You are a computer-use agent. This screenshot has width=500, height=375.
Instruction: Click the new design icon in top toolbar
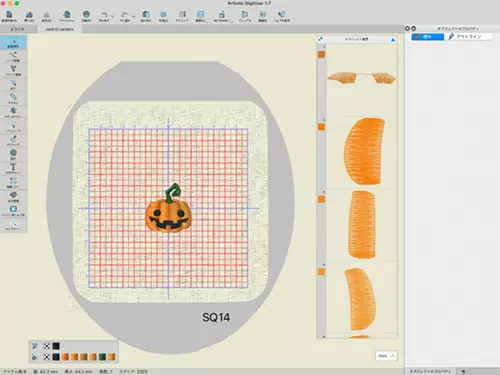pos(9,16)
